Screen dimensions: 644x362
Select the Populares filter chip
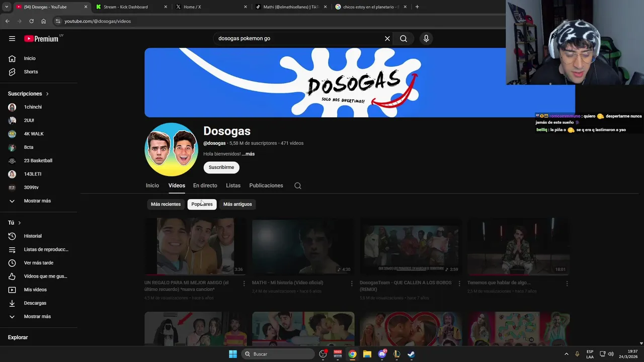pyautogui.click(x=202, y=204)
